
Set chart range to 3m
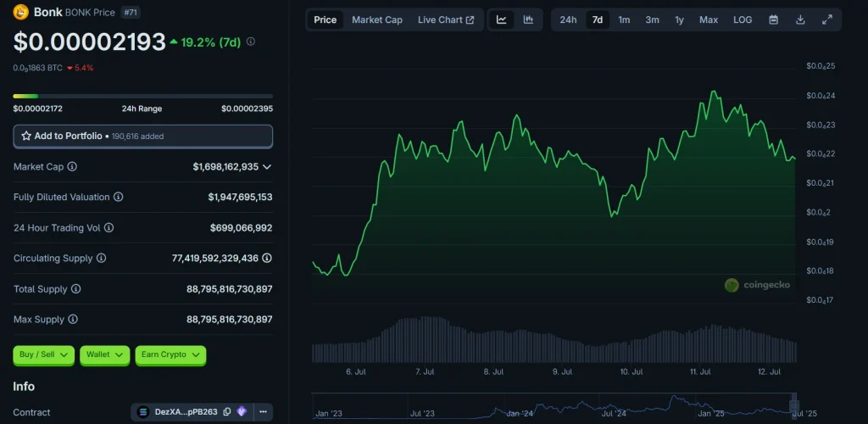click(652, 20)
